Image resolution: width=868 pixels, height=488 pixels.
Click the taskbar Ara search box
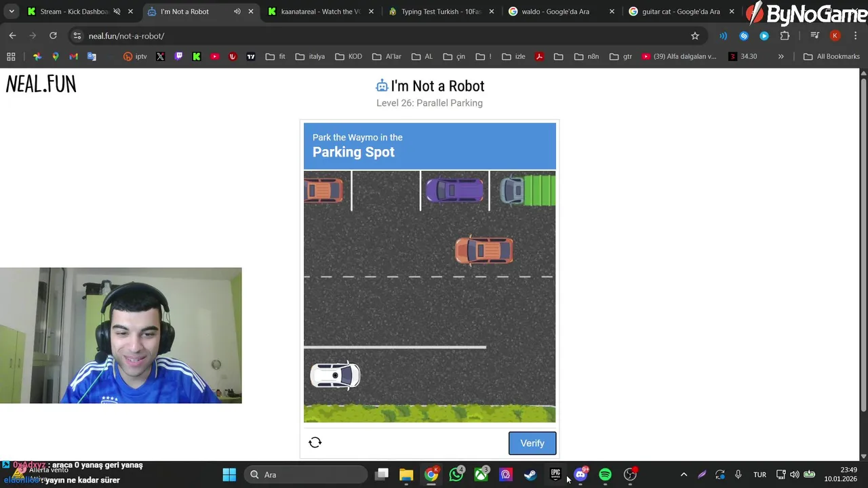point(306,474)
